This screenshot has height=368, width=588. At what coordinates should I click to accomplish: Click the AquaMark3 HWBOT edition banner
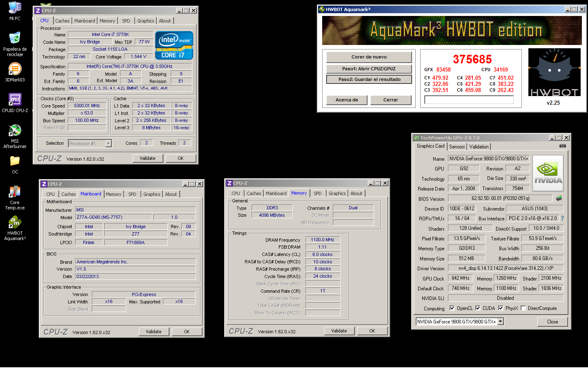click(452, 30)
